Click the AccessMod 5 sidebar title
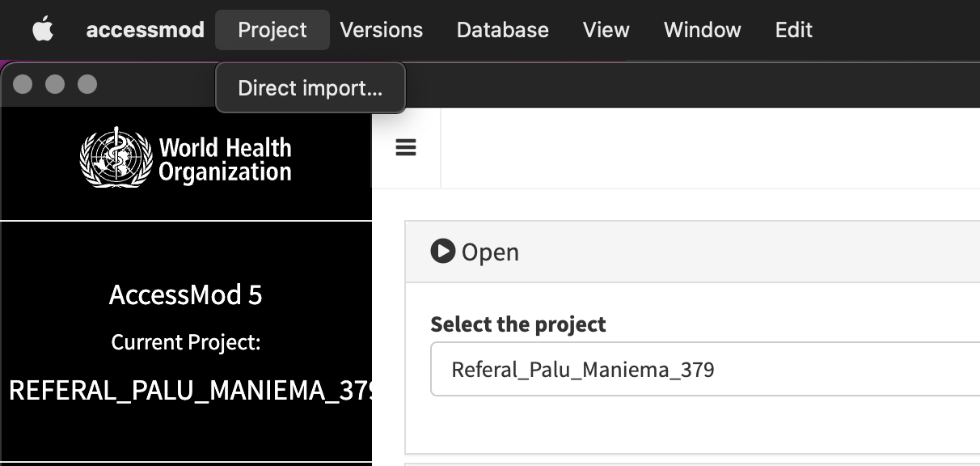Image resolution: width=980 pixels, height=466 pixels. [185, 294]
